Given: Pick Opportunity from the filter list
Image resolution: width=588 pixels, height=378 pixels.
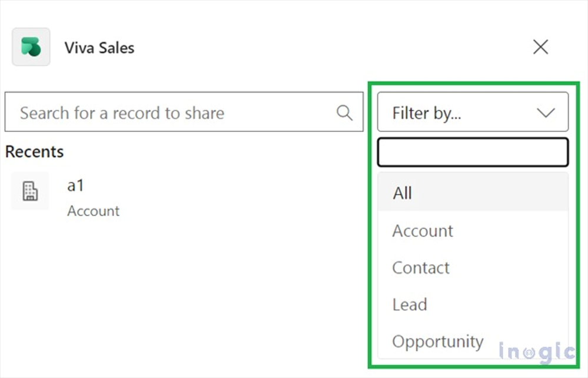Looking at the screenshot, I should pyautogui.click(x=473, y=341).
